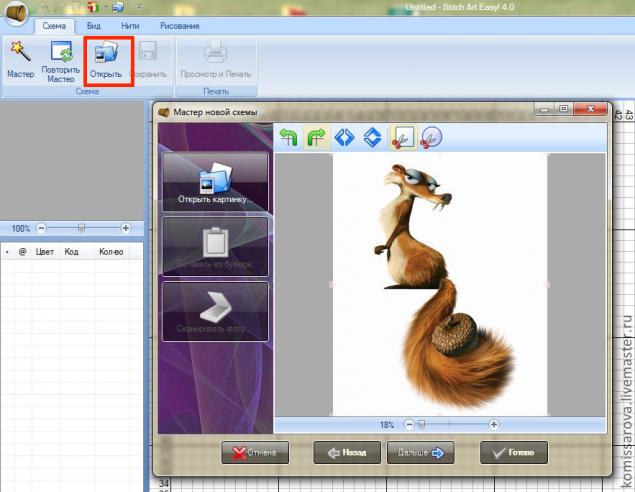Click the open-folder icon in the quick access toolbar

118,7
